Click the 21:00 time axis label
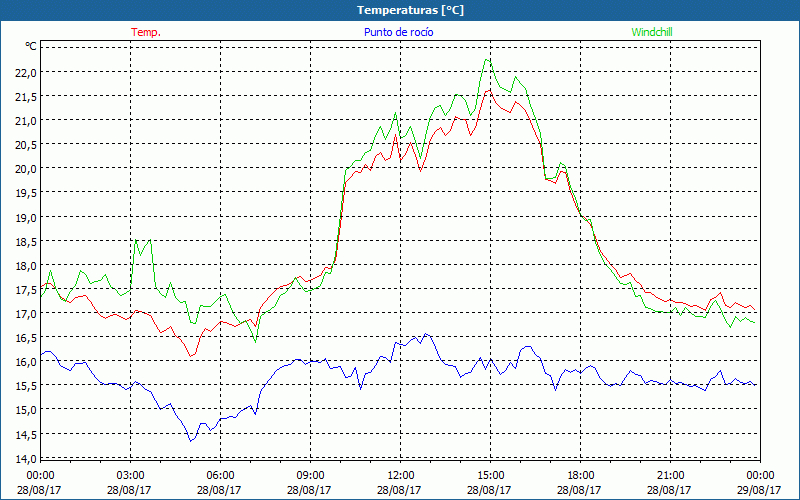800x500 pixels. pyautogui.click(x=670, y=476)
